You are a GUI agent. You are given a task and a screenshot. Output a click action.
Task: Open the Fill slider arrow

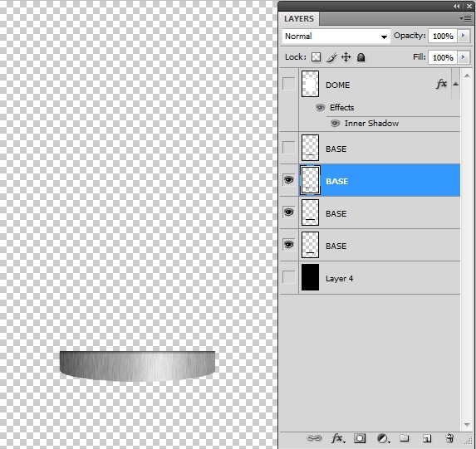pos(464,57)
